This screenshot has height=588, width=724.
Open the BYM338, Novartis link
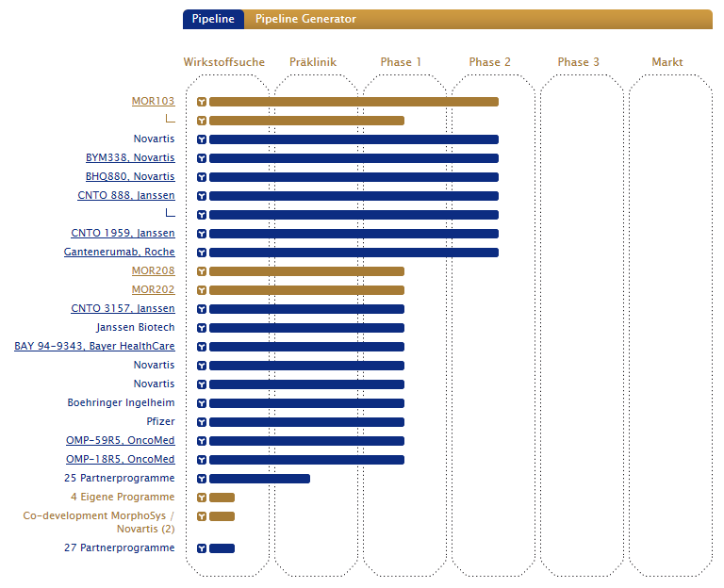(130, 158)
